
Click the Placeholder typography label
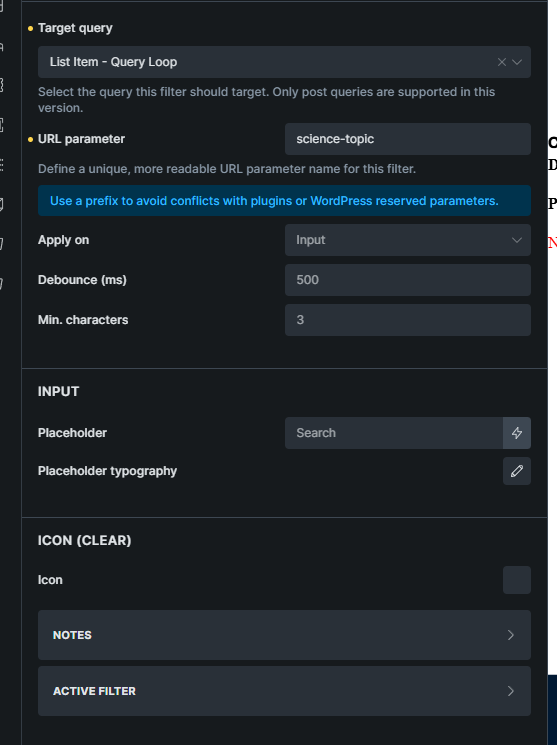(107, 471)
